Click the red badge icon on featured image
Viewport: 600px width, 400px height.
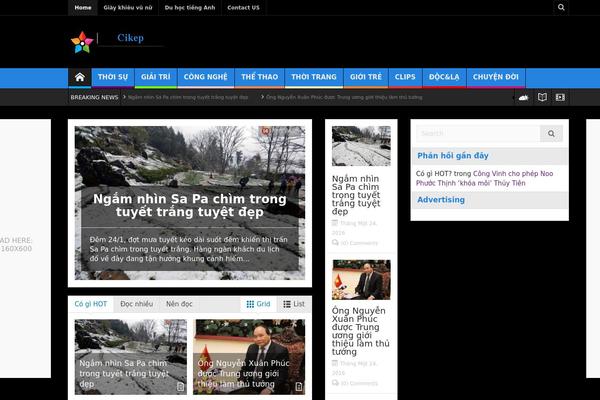(x=265, y=131)
